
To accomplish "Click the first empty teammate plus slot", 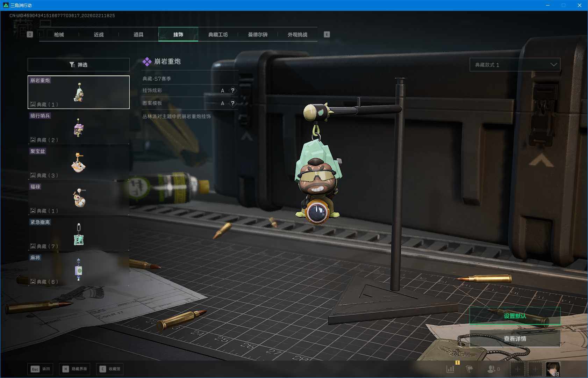I will pos(518,369).
